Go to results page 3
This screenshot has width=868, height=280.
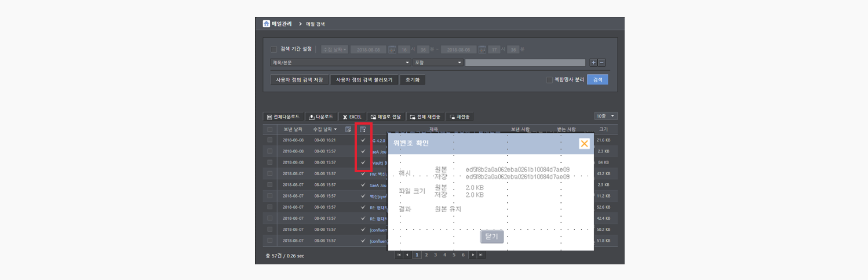tap(435, 254)
